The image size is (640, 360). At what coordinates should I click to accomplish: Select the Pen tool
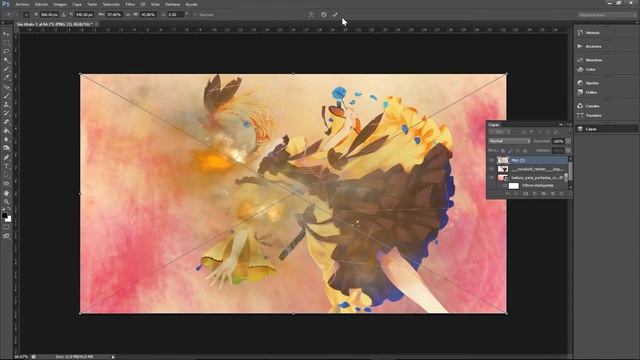(6, 157)
